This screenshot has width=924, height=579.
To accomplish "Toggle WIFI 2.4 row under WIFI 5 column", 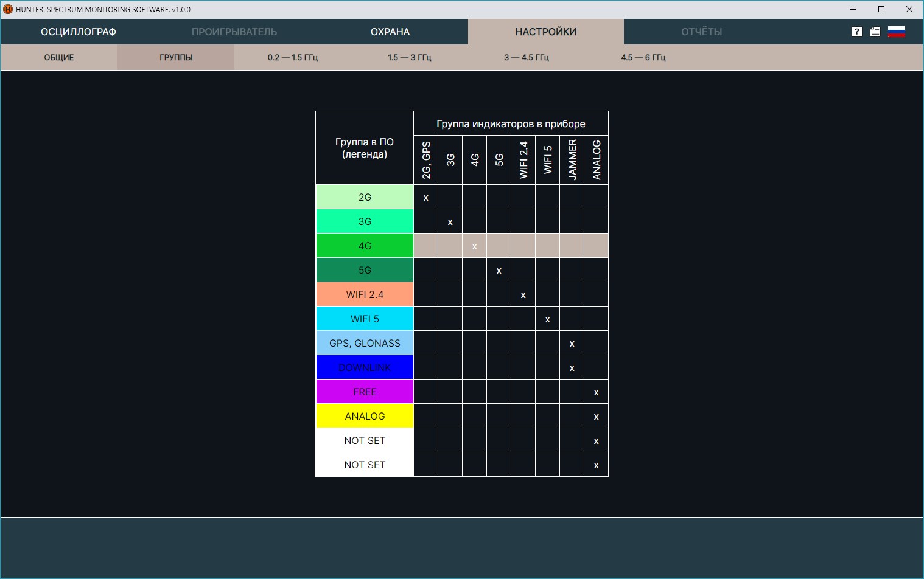I will pyautogui.click(x=547, y=294).
